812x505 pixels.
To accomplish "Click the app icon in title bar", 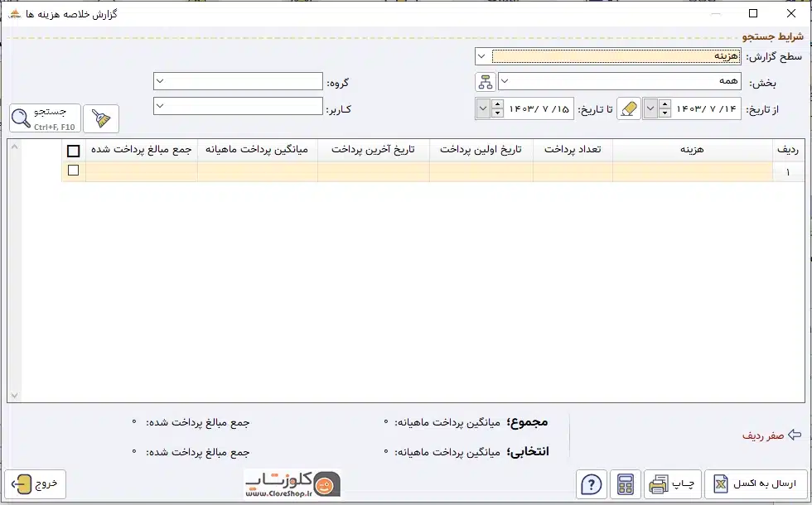I will 16,14.
